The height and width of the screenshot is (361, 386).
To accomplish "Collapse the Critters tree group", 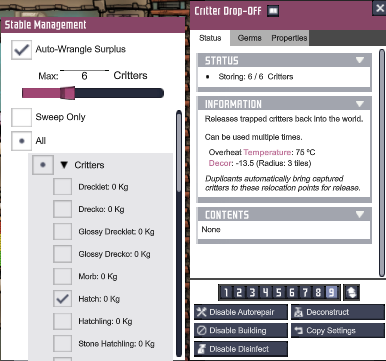I will tap(64, 165).
